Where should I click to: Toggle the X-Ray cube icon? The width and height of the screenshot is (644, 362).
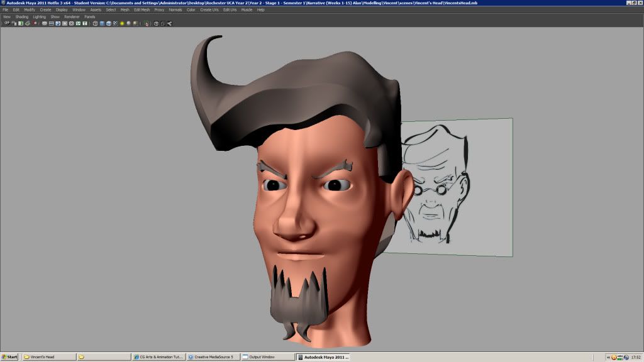(156, 23)
